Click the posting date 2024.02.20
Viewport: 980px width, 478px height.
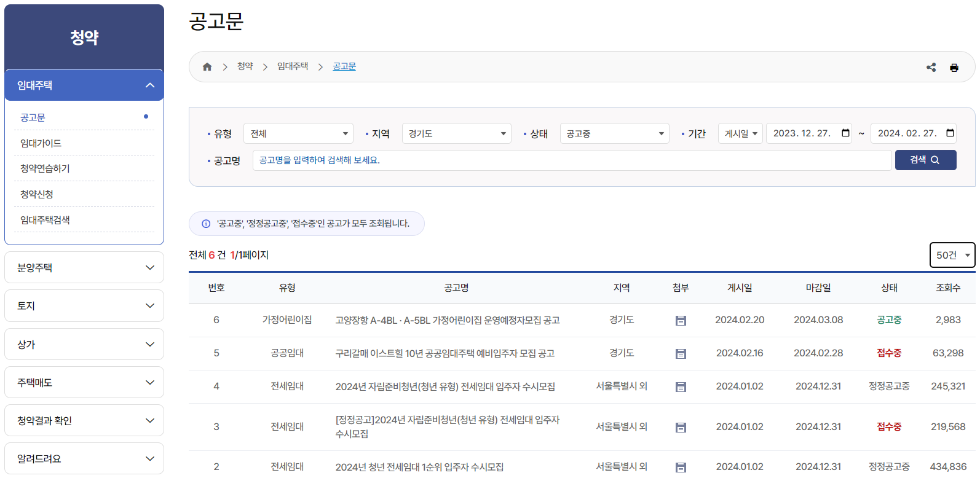[740, 320]
